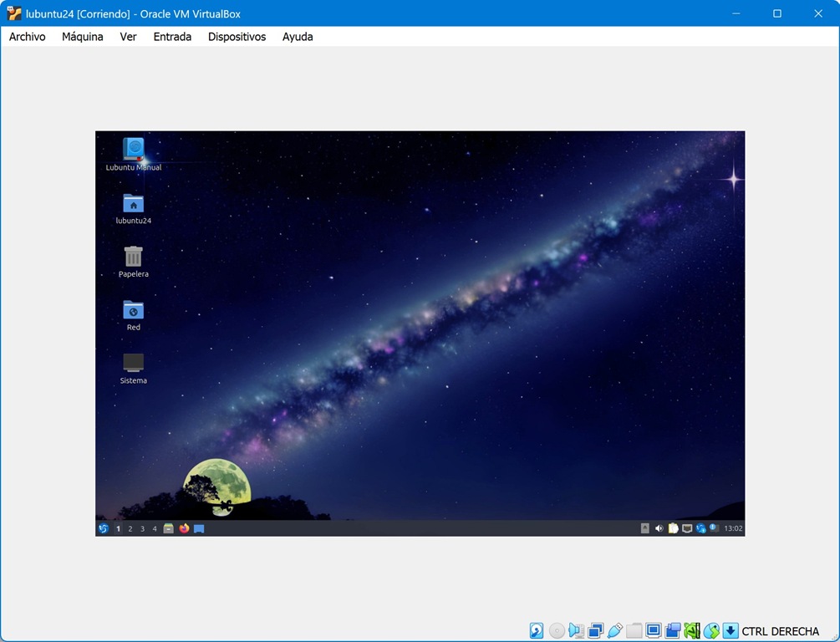Viewport: 840px width, 642px height.
Task: Open the Dispositivos menu
Action: pyautogui.click(x=237, y=37)
